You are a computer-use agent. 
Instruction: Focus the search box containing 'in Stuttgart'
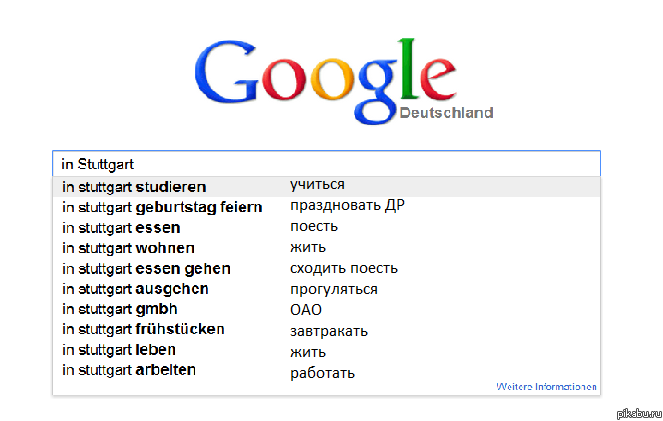[325, 164]
